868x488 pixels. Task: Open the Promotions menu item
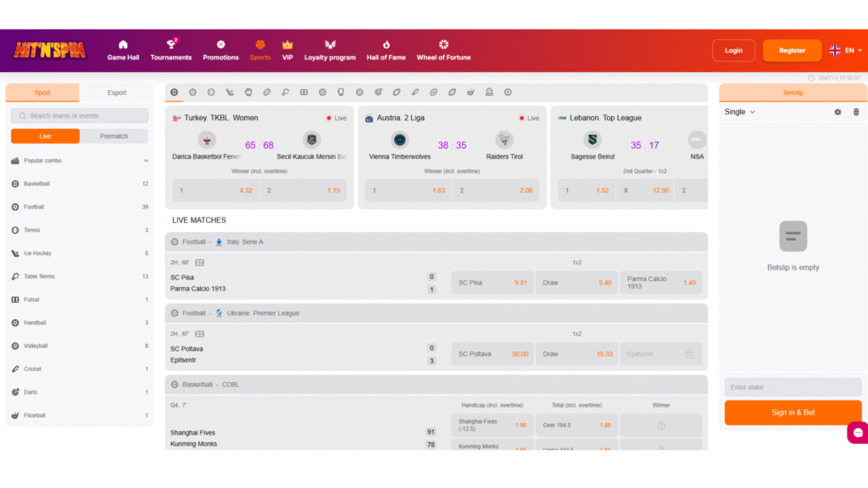[x=220, y=50]
